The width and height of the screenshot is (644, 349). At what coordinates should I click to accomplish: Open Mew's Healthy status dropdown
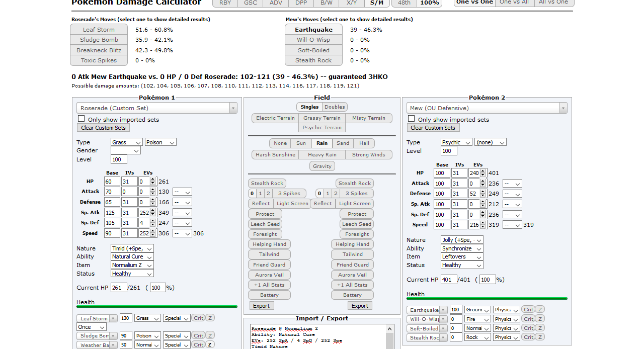tap(462, 265)
